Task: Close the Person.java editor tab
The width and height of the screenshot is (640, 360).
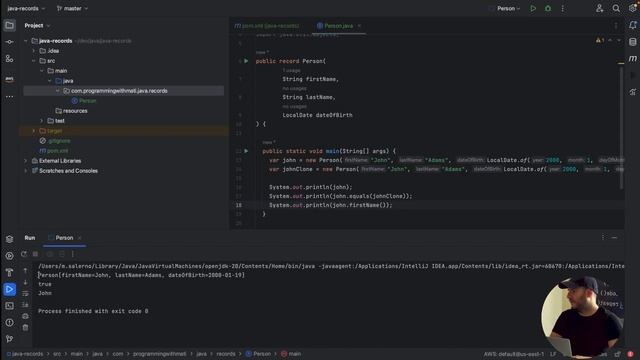Action: coord(360,26)
